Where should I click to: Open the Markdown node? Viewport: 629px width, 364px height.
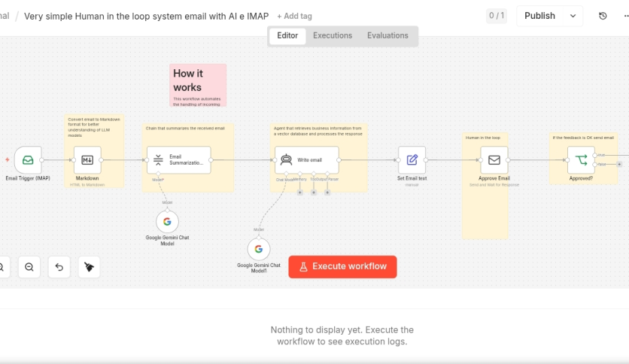(87, 160)
